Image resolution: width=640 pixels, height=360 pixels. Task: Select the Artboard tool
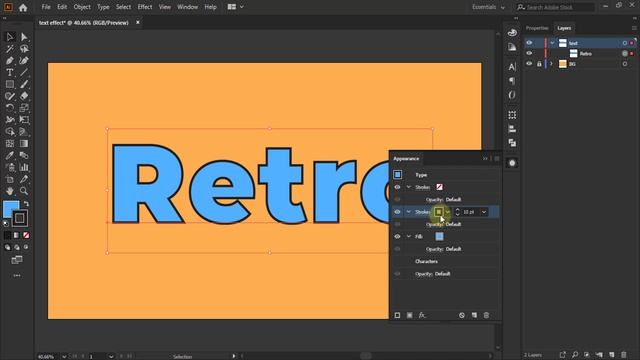pyautogui.click(x=10, y=179)
